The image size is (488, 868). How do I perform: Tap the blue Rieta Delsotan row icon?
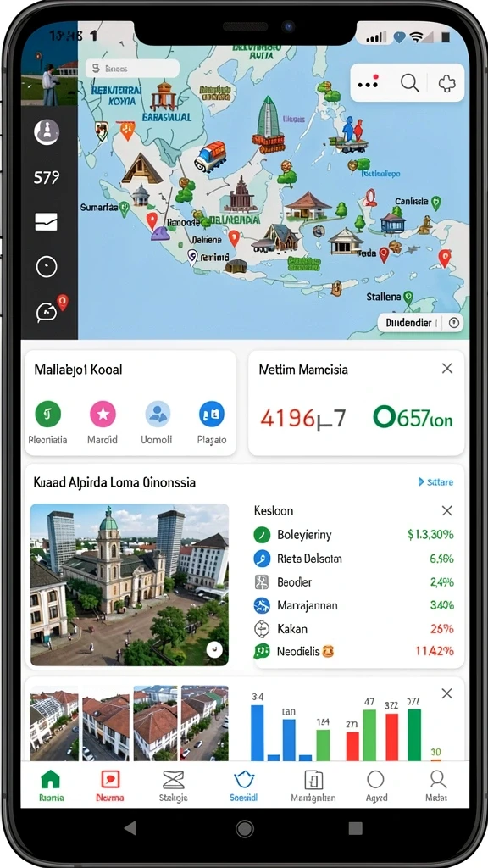262,559
